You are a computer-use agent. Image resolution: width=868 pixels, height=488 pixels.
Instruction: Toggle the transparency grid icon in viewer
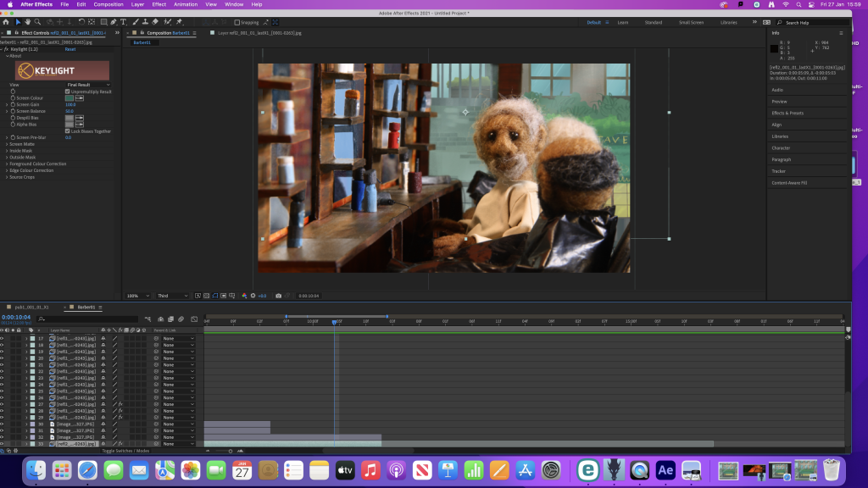(x=207, y=296)
